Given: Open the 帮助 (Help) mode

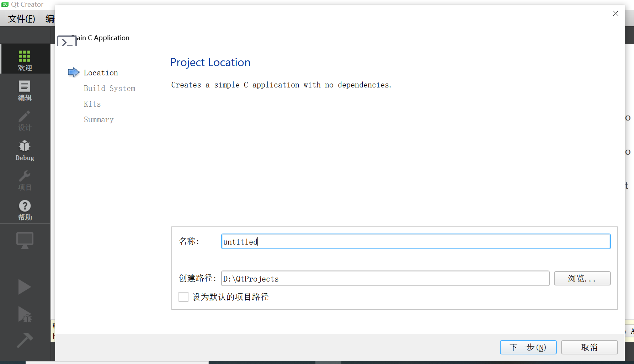Looking at the screenshot, I should (x=25, y=210).
